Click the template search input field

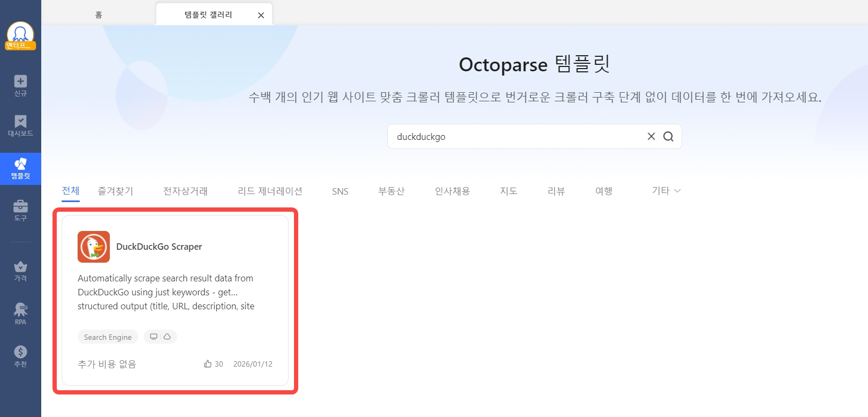pyautogui.click(x=514, y=137)
